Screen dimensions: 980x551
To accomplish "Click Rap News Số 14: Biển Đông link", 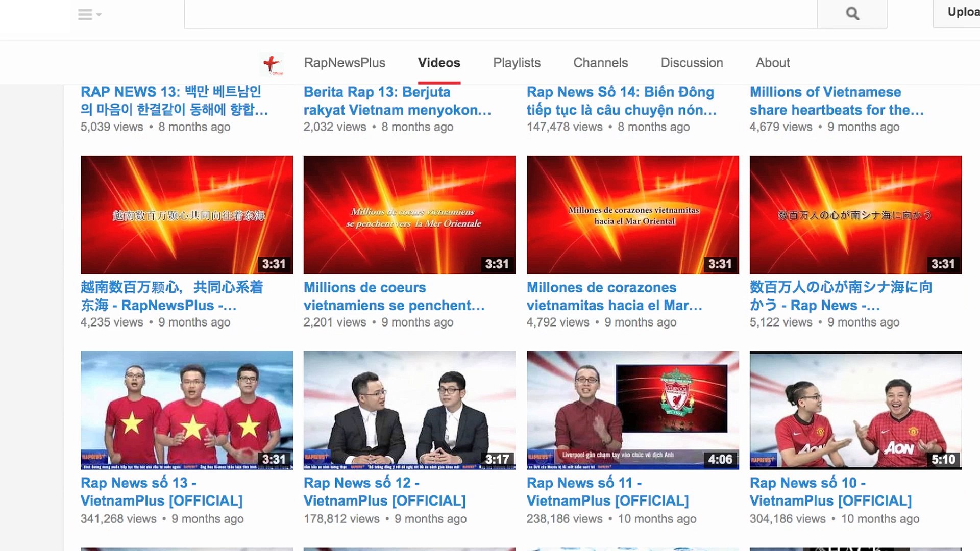I will 621,101.
